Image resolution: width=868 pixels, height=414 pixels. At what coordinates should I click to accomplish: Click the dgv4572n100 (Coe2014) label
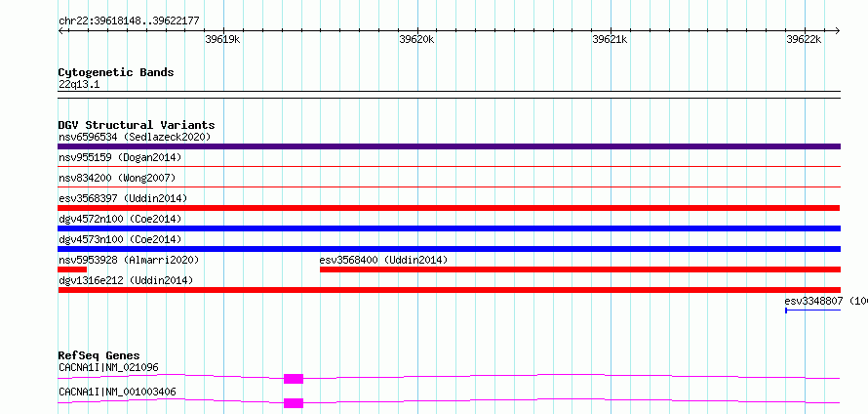[x=120, y=219]
